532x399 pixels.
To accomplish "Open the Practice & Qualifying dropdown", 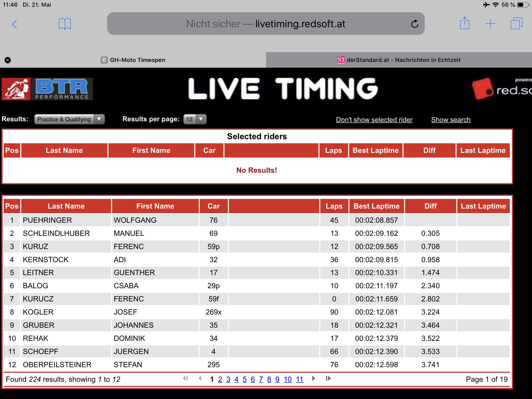I will [69, 119].
